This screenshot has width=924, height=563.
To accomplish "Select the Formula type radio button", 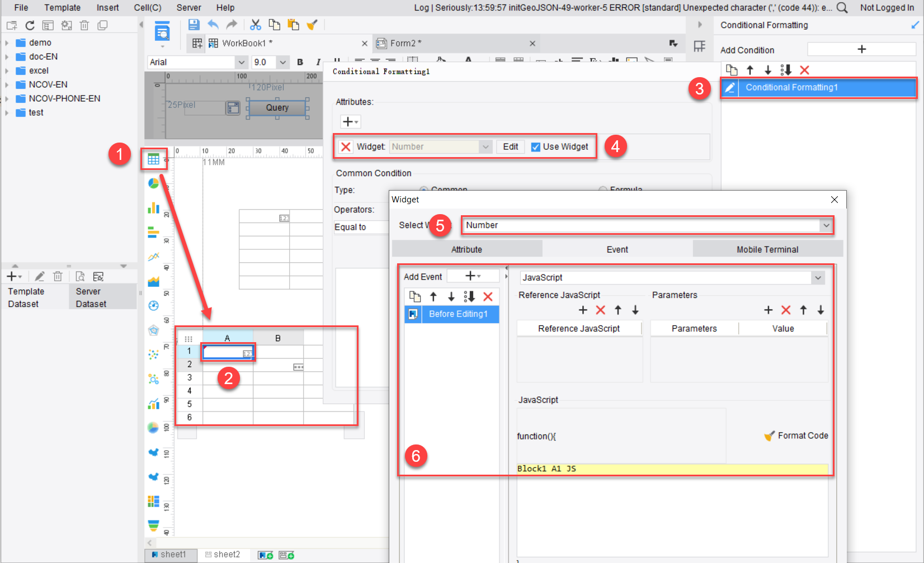I will pyautogui.click(x=603, y=190).
